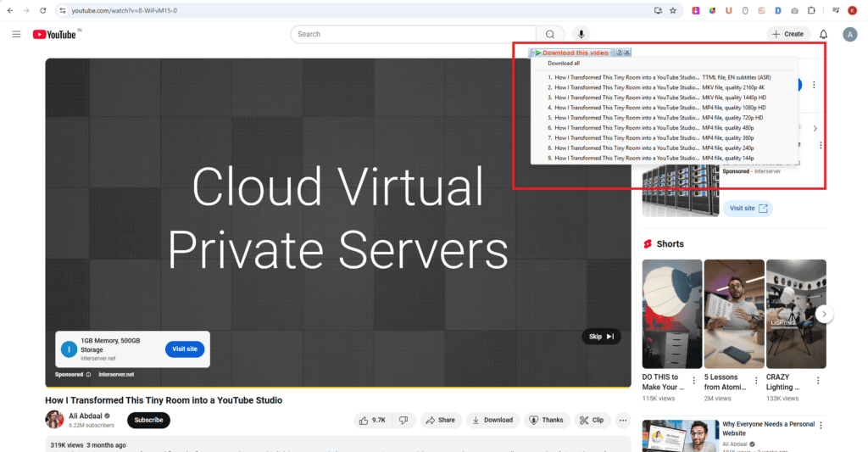Click the sponsored info icon on ad
The height and width of the screenshot is (452, 868).
[88, 375]
